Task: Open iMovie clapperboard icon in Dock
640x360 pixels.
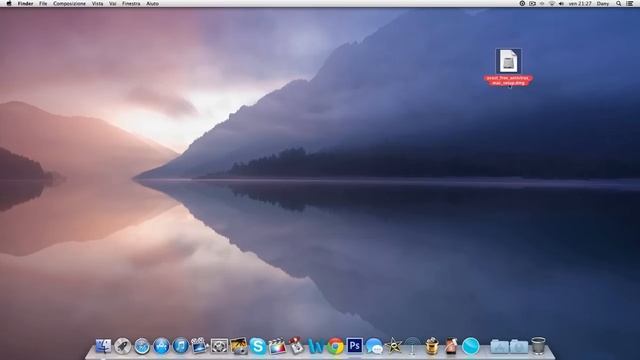Action: click(200, 346)
